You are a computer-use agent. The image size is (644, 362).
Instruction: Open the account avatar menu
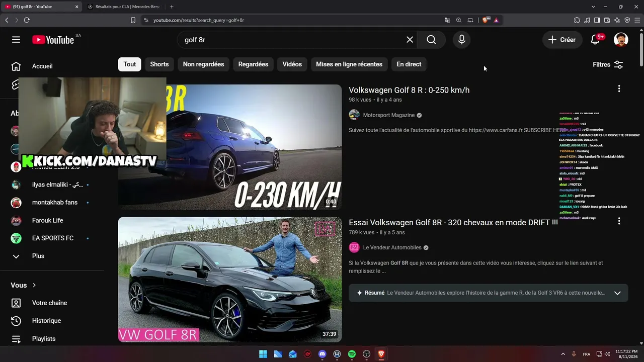621,40
